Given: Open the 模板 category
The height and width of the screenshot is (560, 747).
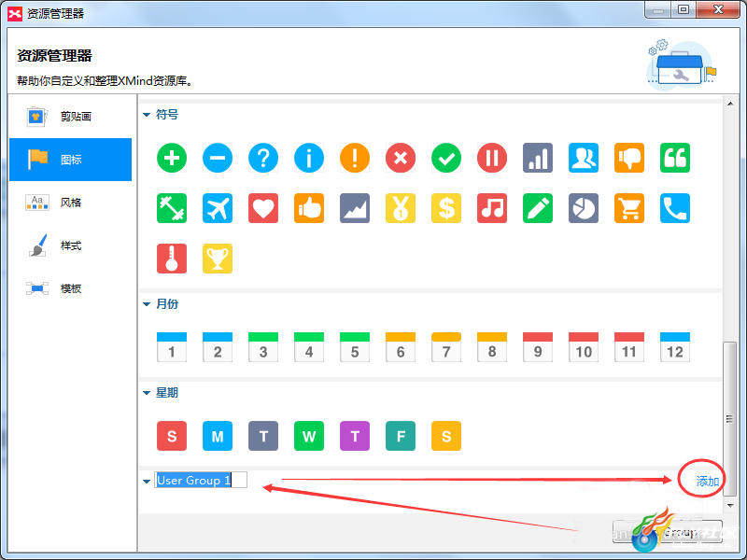Looking at the screenshot, I should click(71, 288).
